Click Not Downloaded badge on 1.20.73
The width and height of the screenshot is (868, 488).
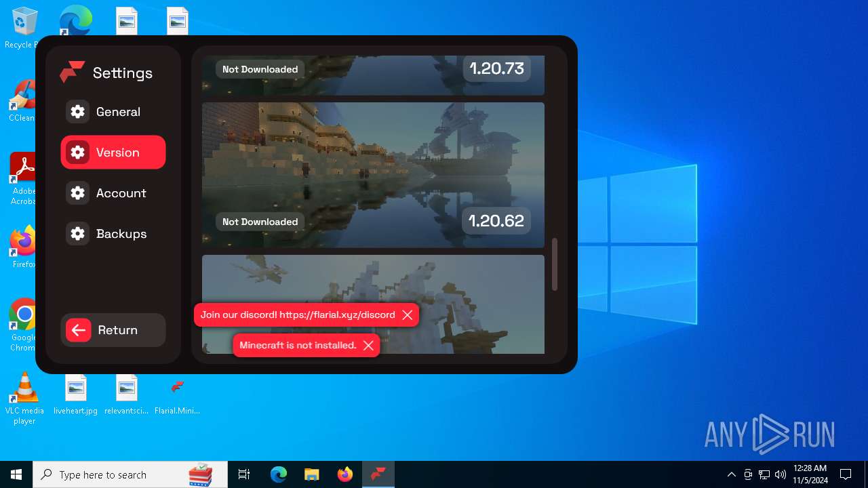pos(260,69)
